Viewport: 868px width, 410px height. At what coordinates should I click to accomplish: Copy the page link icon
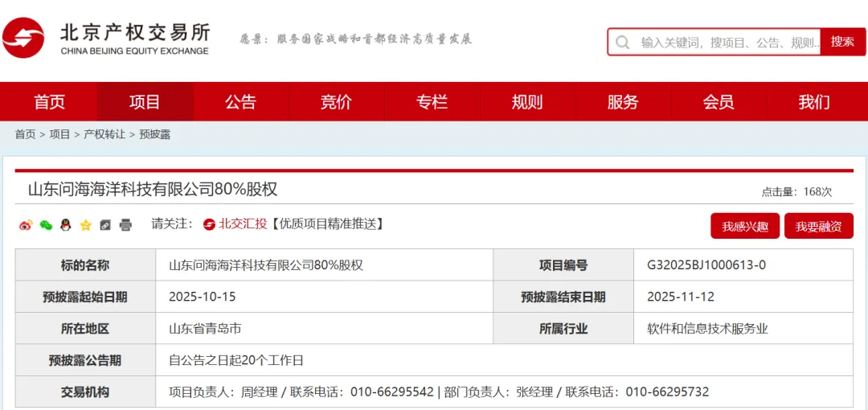pyautogui.click(x=105, y=225)
